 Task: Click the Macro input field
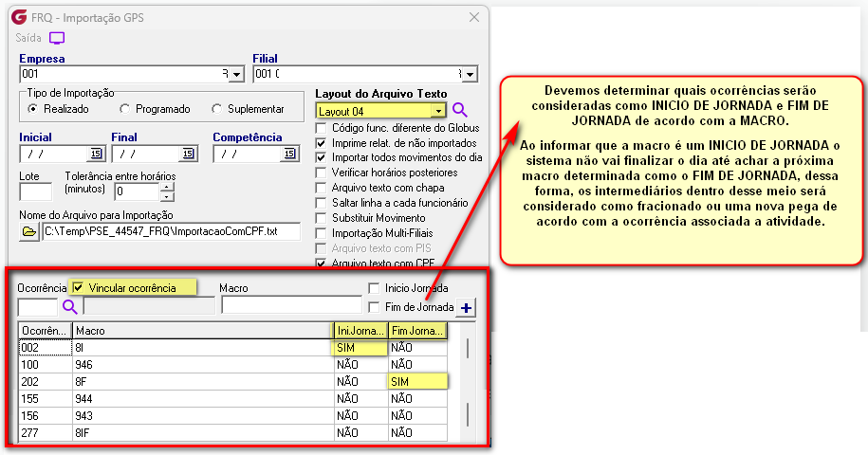(292, 304)
